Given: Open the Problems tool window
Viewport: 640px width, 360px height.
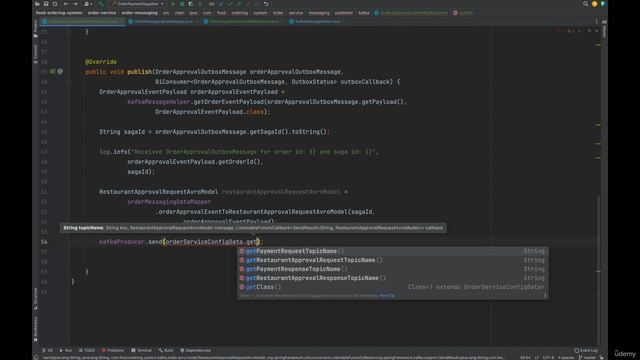Looking at the screenshot, I should 113,350.
